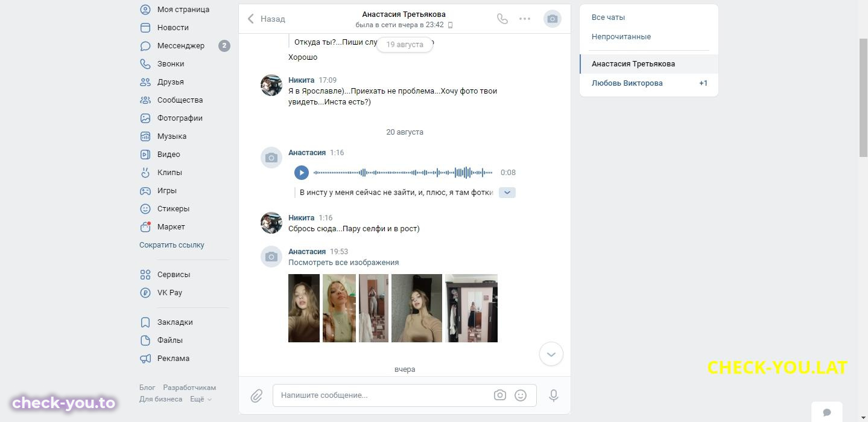
Task: Switch to Непрочитанные chats filter
Action: pyautogui.click(x=621, y=37)
